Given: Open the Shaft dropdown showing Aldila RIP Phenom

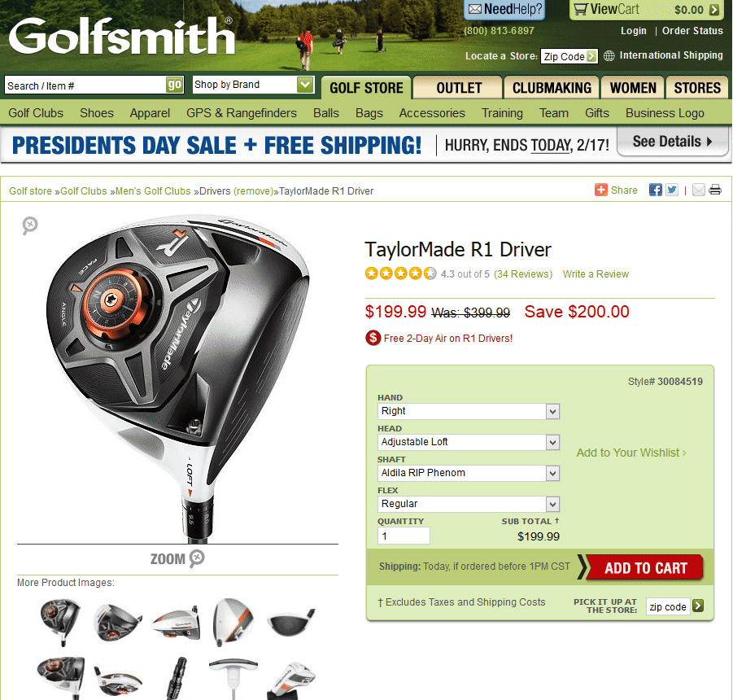Looking at the screenshot, I should click(469, 473).
